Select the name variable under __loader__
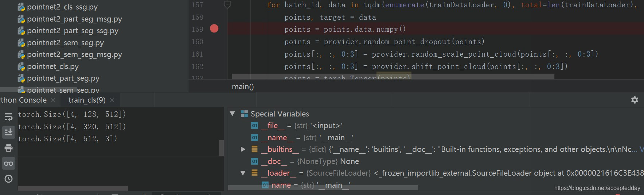This screenshot has height=195, width=644. tap(306, 185)
